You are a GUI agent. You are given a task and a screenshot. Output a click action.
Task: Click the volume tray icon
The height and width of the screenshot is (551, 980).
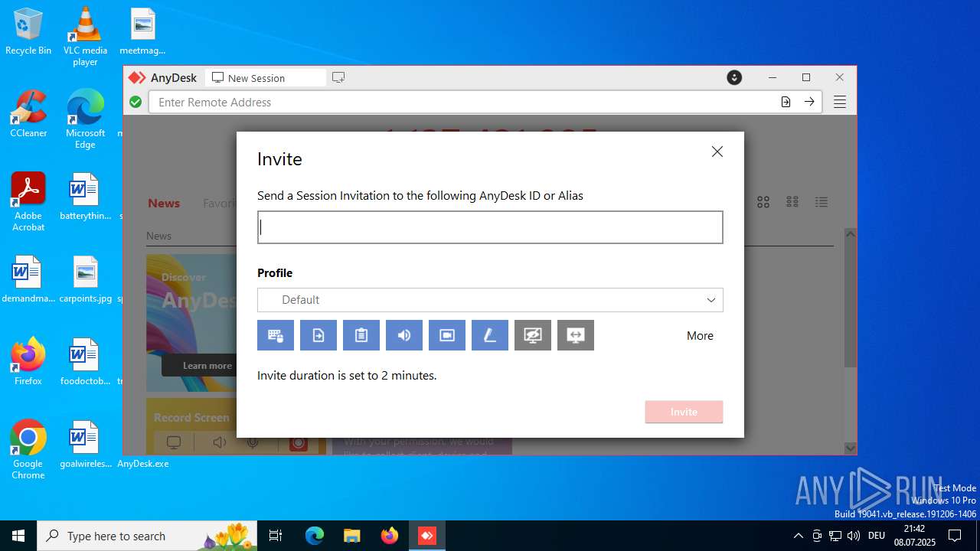point(854,536)
